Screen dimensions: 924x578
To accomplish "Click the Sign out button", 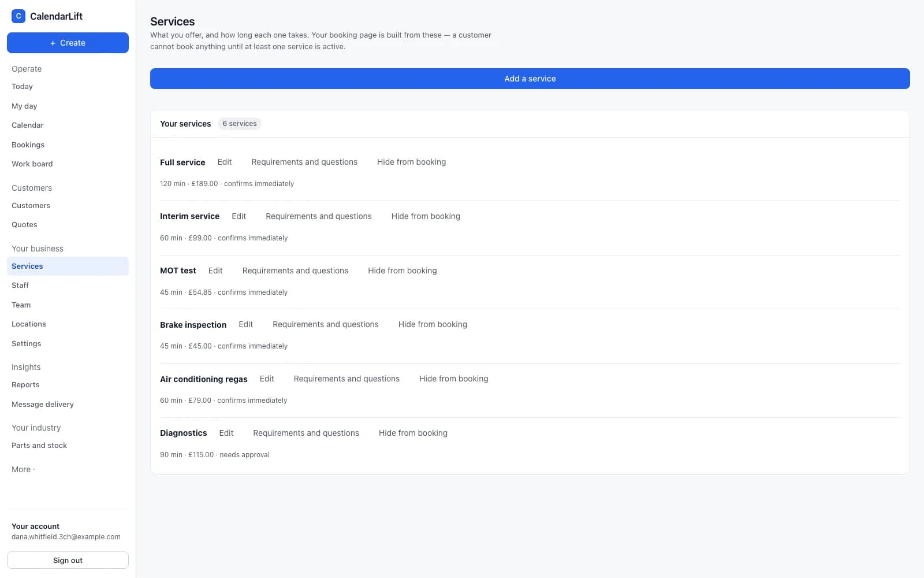I will pyautogui.click(x=68, y=560).
